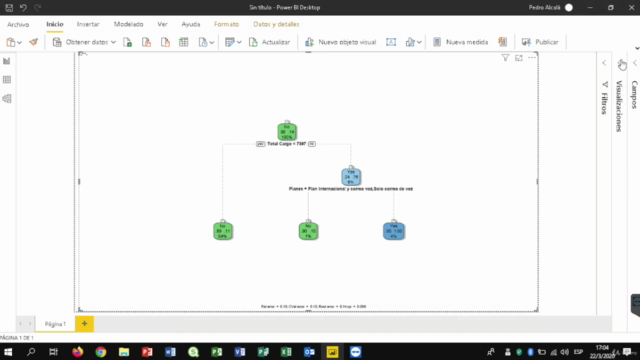Screen dimensions: 640x360
Task: Switch to the Insertar tab
Action: coord(88,24)
